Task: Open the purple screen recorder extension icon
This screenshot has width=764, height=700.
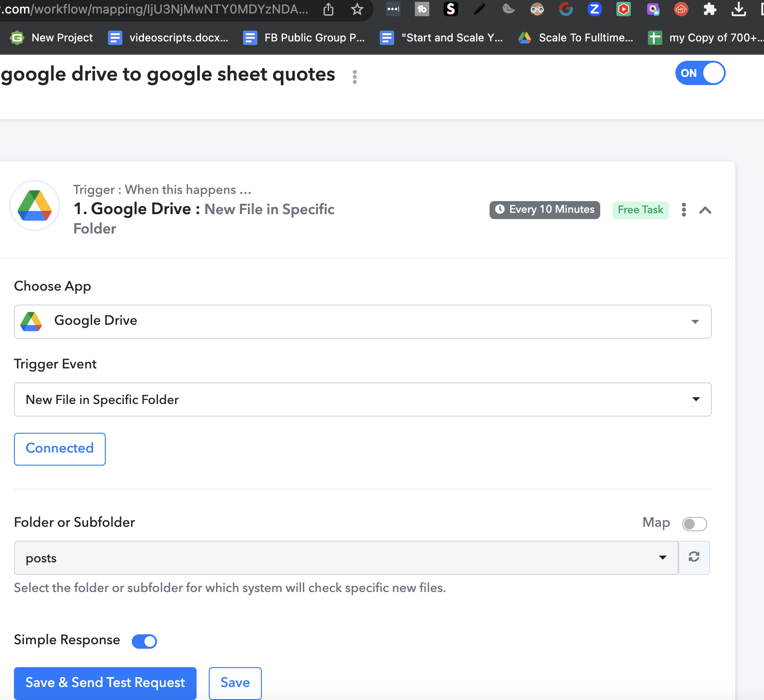Action: click(x=653, y=9)
